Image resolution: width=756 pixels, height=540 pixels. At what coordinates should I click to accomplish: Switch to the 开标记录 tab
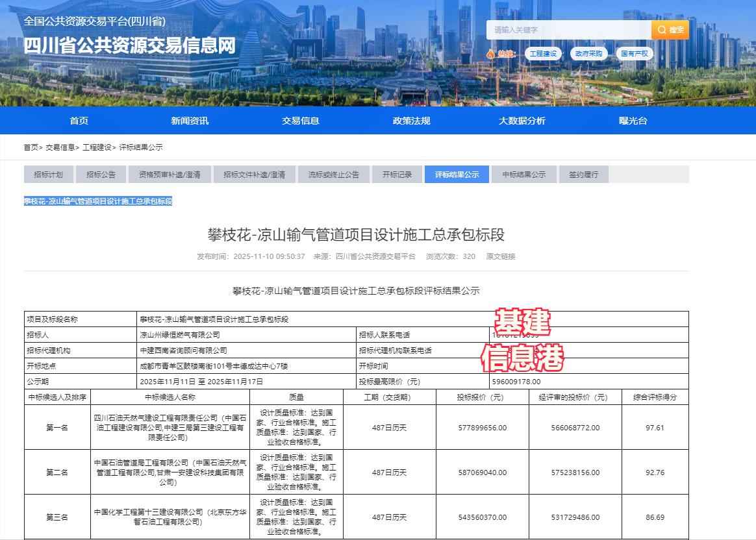coord(397,174)
